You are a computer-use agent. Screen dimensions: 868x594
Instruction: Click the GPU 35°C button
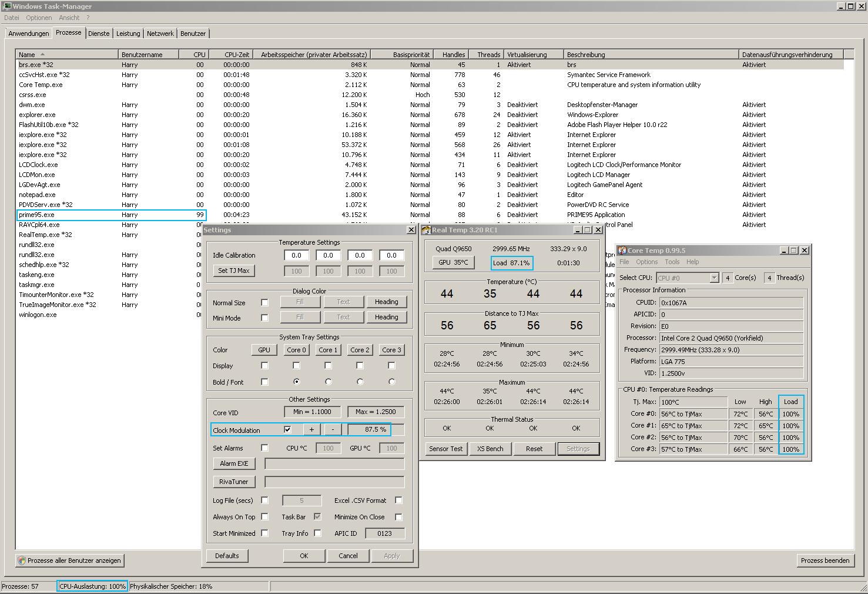point(453,262)
